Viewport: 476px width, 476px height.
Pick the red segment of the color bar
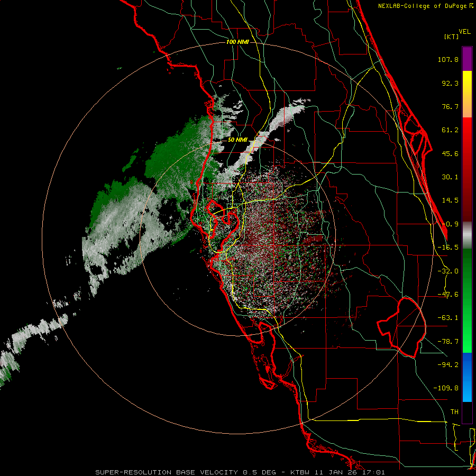click(x=467, y=169)
